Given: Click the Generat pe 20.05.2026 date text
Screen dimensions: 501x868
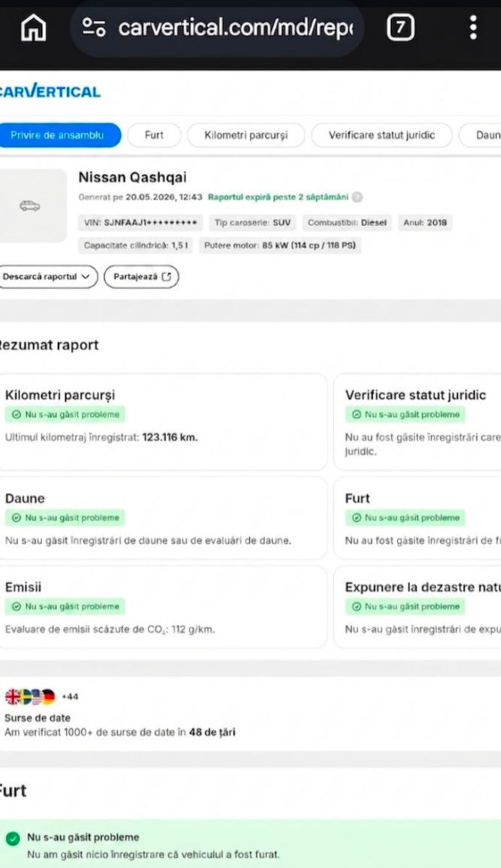Looking at the screenshot, I should (x=140, y=197).
